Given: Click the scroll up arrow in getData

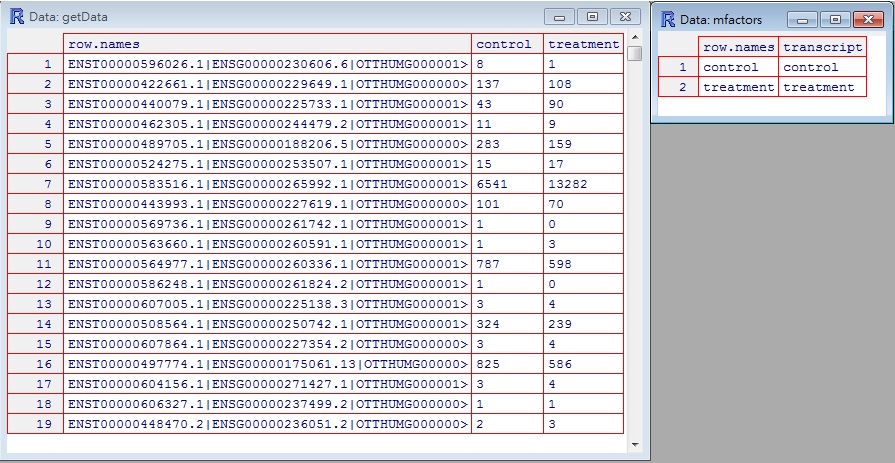Looking at the screenshot, I should pyautogui.click(x=635, y=38).
